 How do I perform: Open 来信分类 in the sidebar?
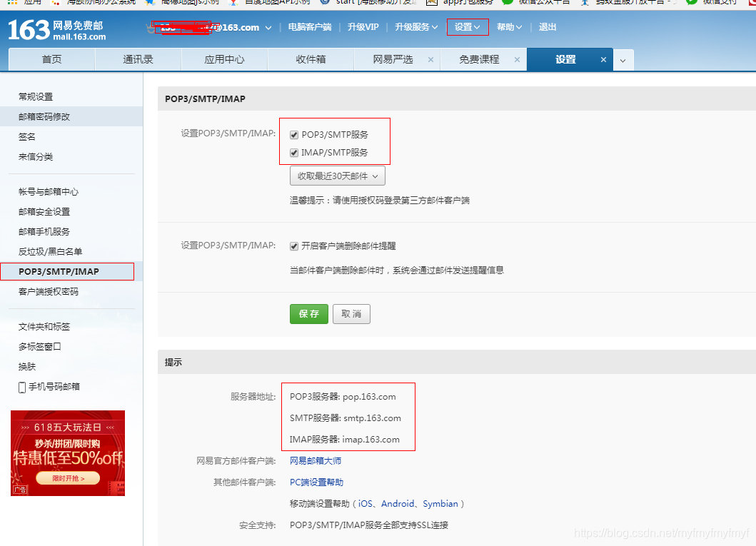[x=36, y=156]
